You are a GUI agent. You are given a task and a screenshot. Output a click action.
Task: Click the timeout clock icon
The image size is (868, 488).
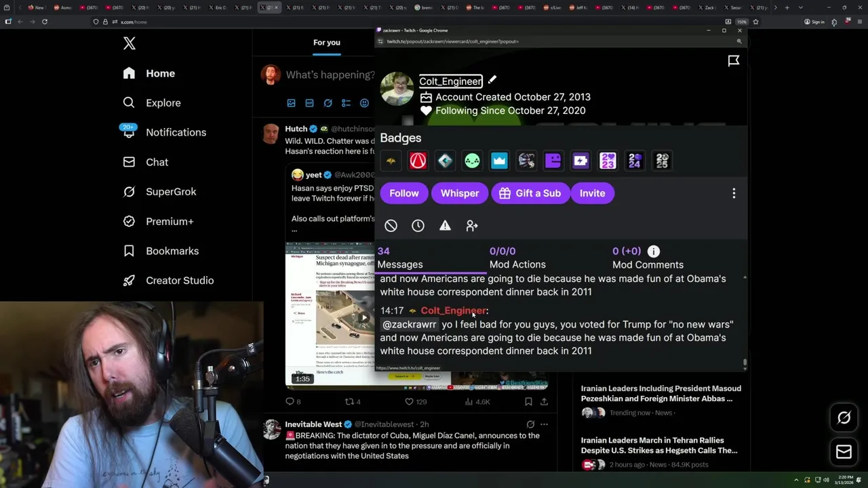418,226
